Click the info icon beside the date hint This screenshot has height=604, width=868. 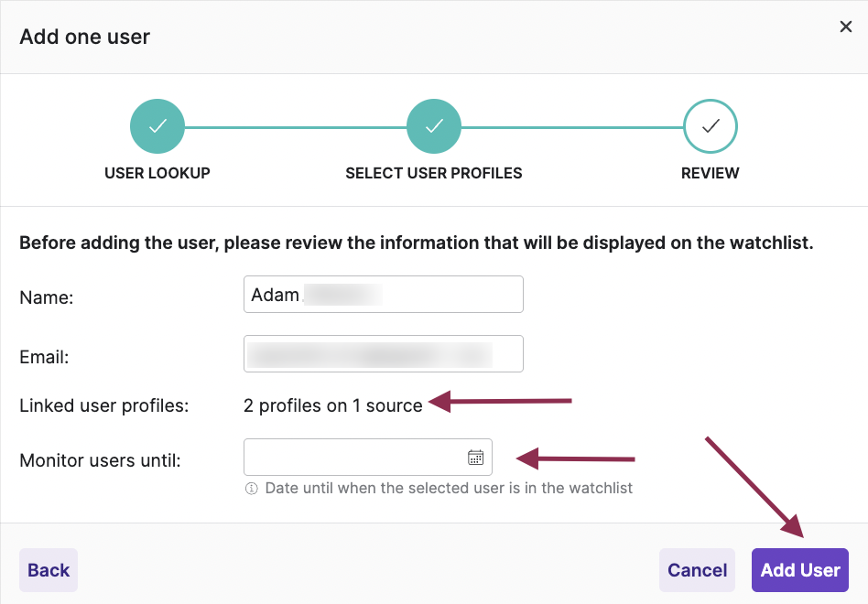(252, 489)
